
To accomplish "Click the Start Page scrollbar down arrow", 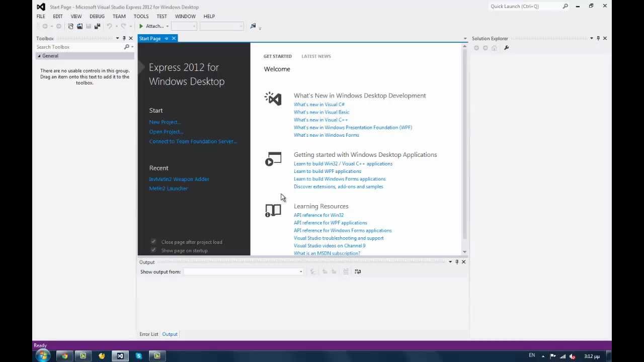I will click(464, 252).
